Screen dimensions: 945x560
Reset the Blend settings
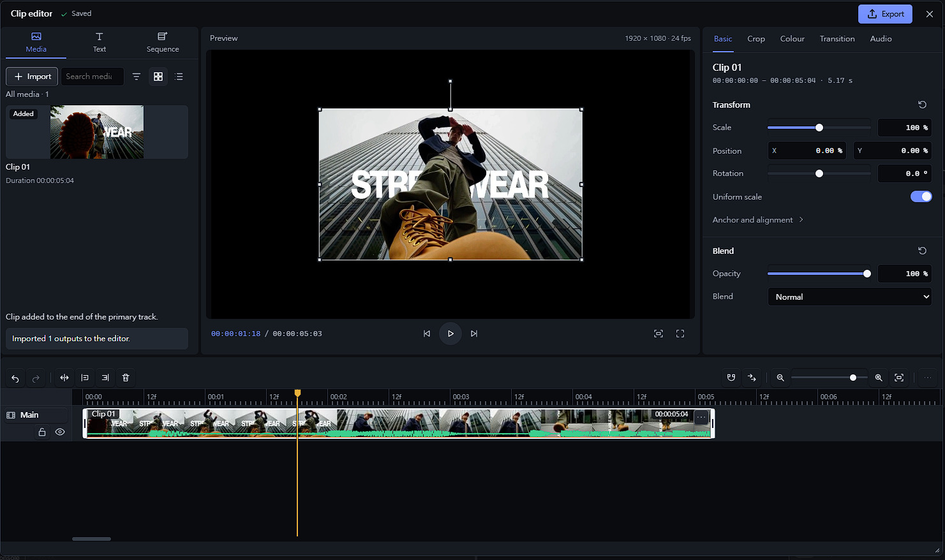[x=922, y=251]
